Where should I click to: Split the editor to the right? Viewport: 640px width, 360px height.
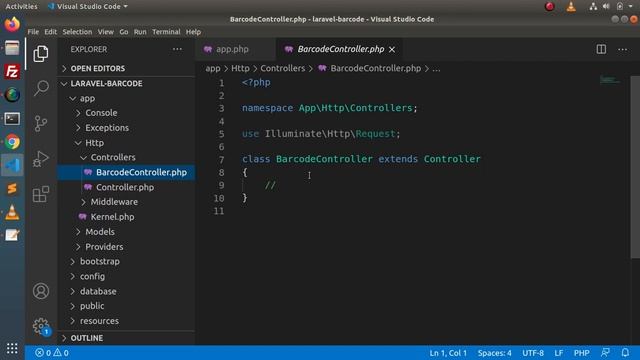click(x=601, y=49)
